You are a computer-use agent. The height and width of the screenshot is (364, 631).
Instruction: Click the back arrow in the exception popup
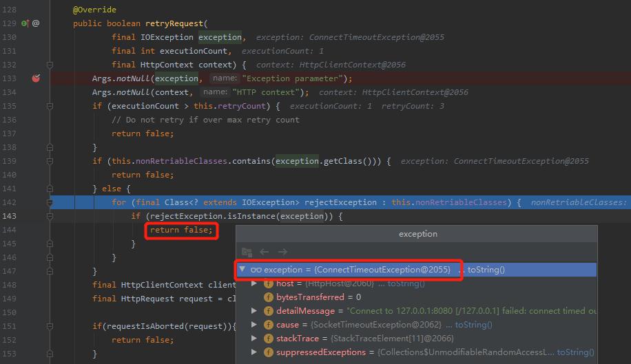click(265, 252)
